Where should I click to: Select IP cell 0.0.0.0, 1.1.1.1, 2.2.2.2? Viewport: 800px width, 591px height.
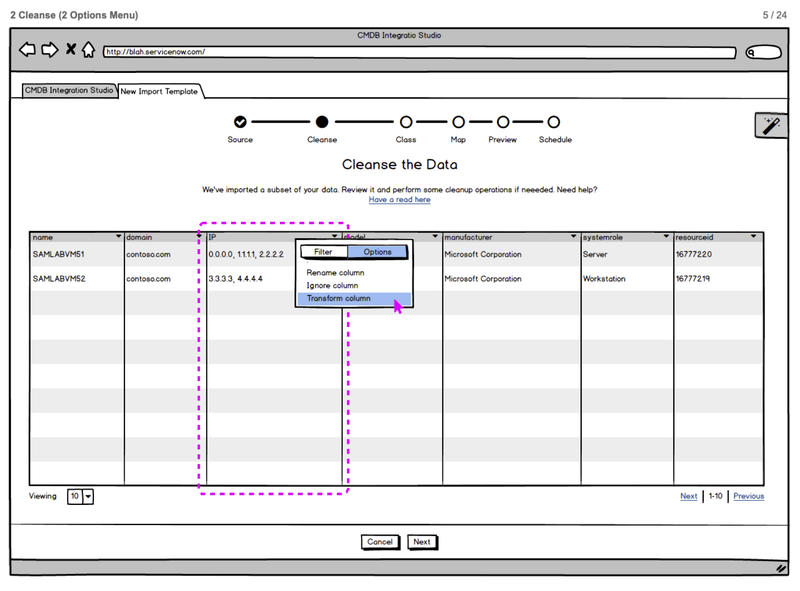point(246,254)
